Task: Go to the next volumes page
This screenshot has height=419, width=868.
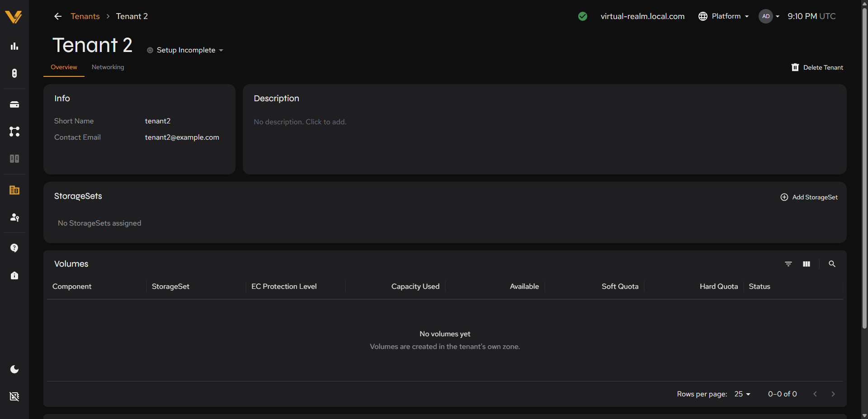Action: [833, 394]
